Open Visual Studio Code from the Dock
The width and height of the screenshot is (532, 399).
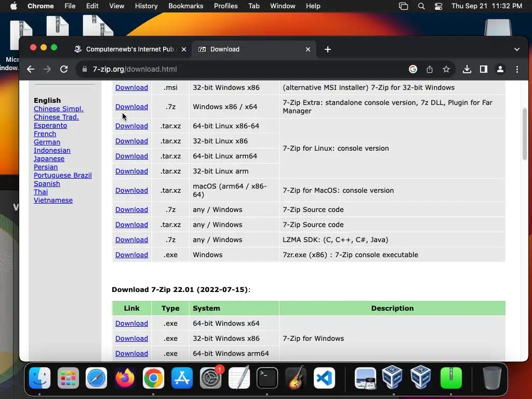(324, 378)
